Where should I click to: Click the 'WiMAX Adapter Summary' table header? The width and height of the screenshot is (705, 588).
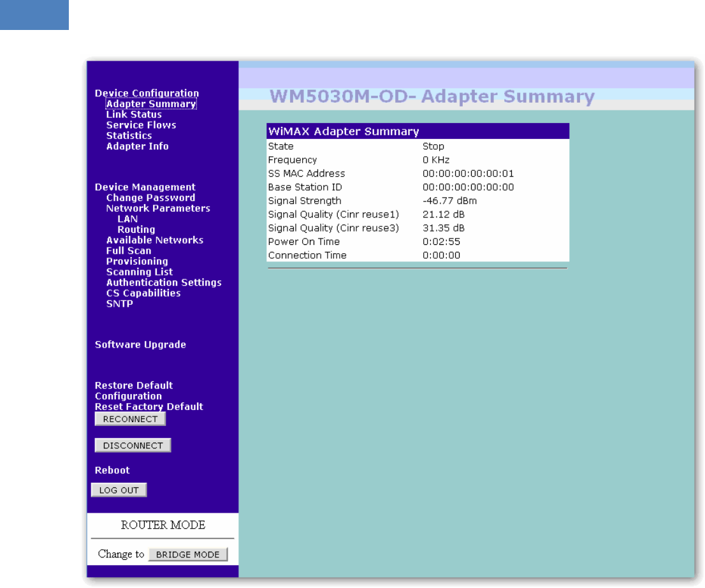(418, 131)
